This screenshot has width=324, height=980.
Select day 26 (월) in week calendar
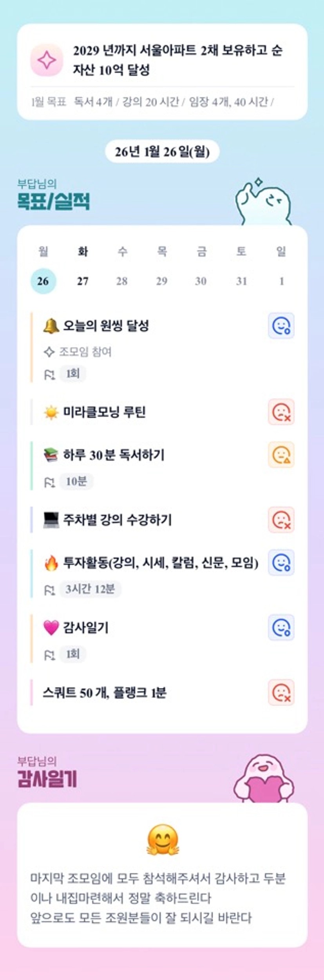click(x=43, y=281)
